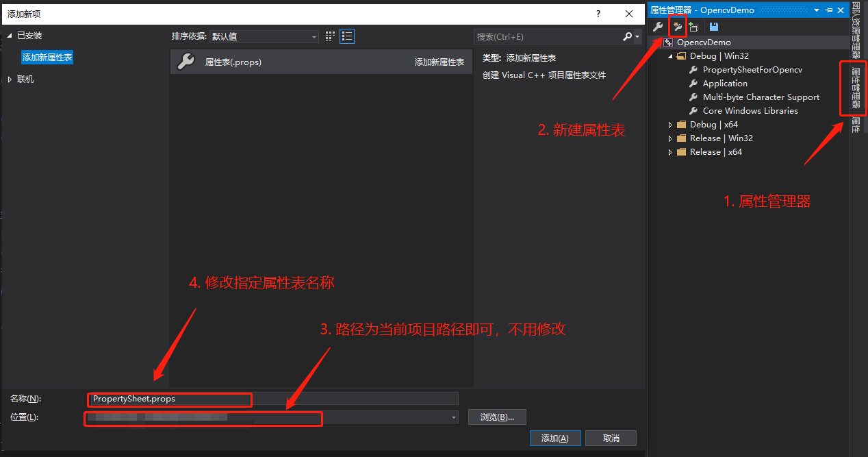The image size is (868, 457).
Task: Click the OpencvDemo project icon
Action: point(668,42)
